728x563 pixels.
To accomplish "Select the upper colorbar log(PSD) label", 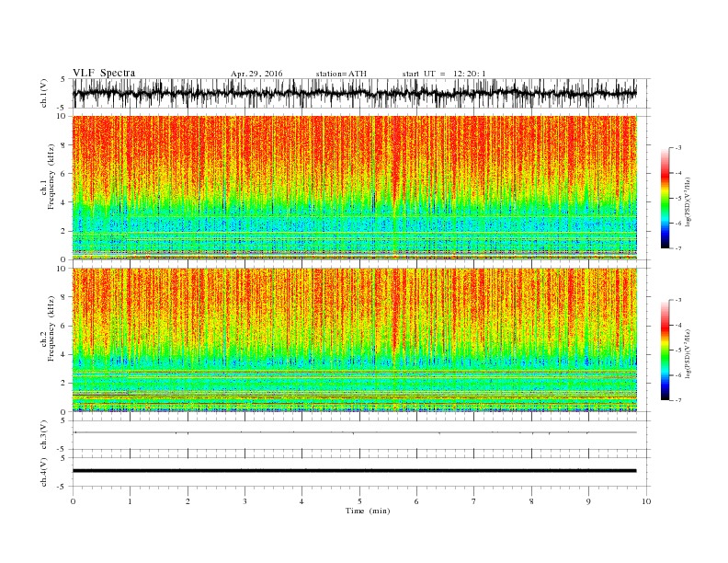I will (688, 202).
